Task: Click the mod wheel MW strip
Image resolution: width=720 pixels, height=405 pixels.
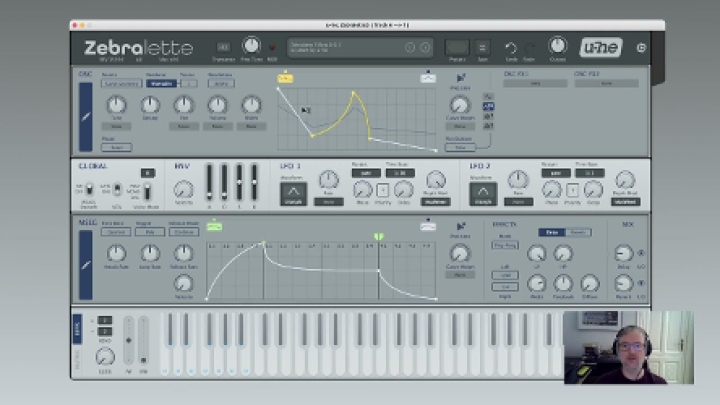Action: [x=143, y=341]
